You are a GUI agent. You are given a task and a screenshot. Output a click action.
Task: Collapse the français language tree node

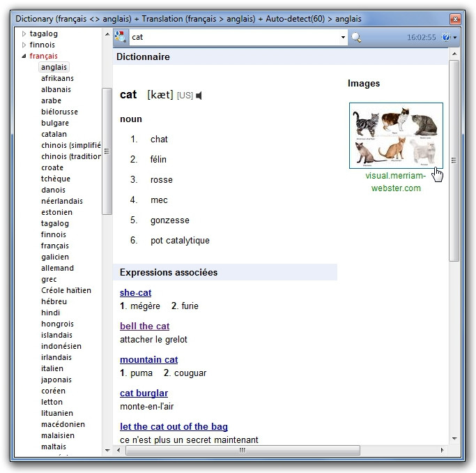(24, 56)
